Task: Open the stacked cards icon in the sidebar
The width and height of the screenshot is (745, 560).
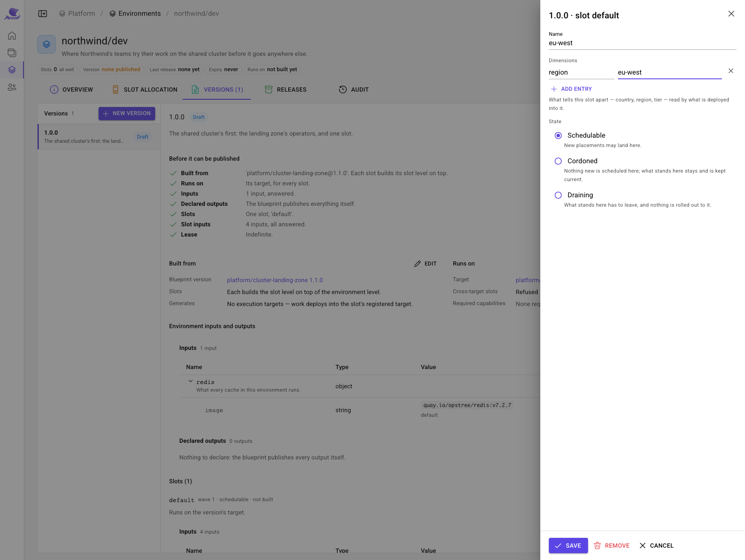Action: (x=12, y=53)
